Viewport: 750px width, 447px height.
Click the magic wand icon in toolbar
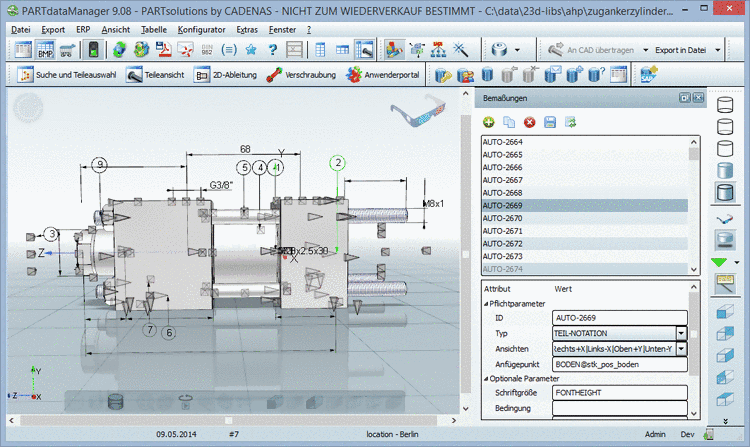(x=461, y=50)
